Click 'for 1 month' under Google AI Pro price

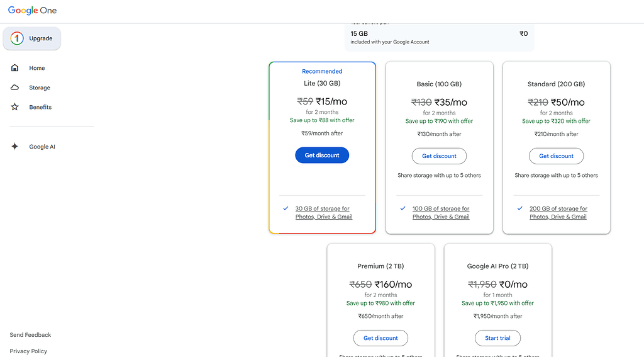[x=498, y=295]
